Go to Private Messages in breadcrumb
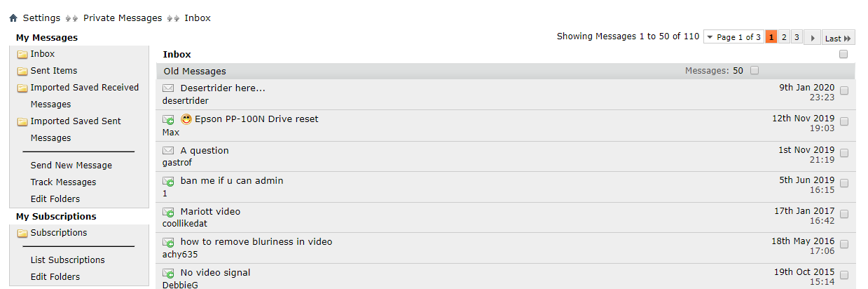 pyautogui.click(x=123, y=18)
